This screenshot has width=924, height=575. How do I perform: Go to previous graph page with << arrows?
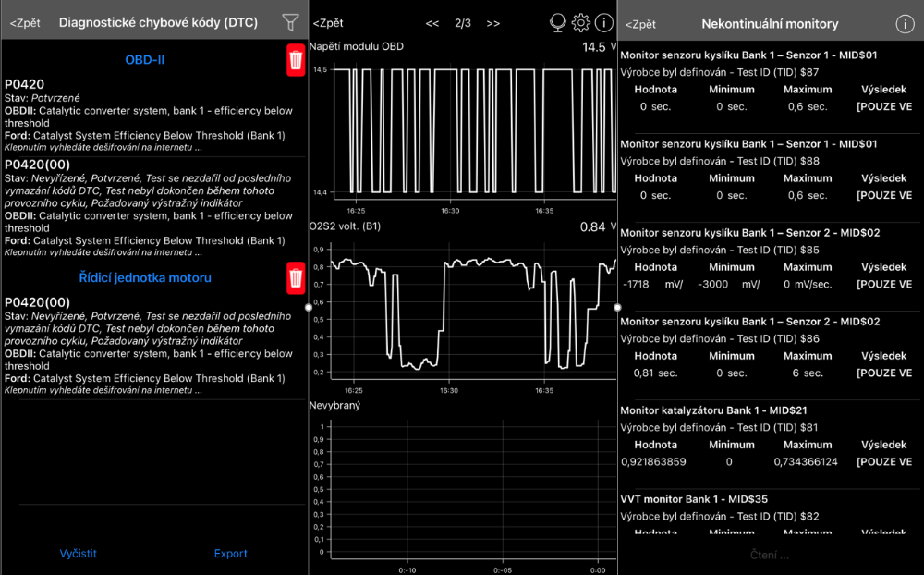(432, 23)
